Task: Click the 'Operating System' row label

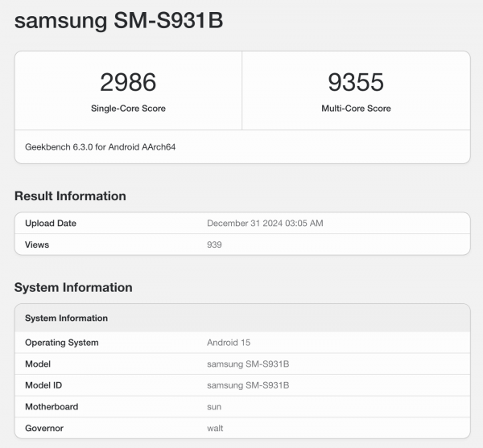Action: [62, 343]
